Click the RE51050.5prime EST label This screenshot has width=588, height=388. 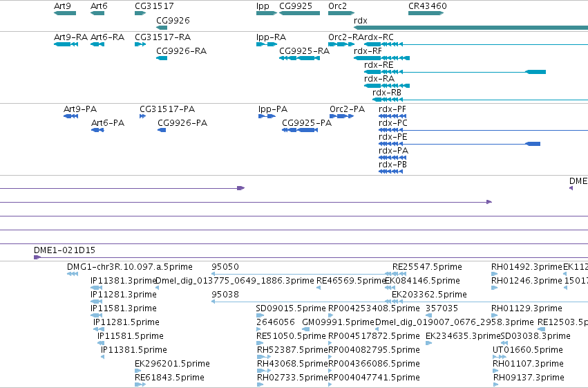coord(292,336)
